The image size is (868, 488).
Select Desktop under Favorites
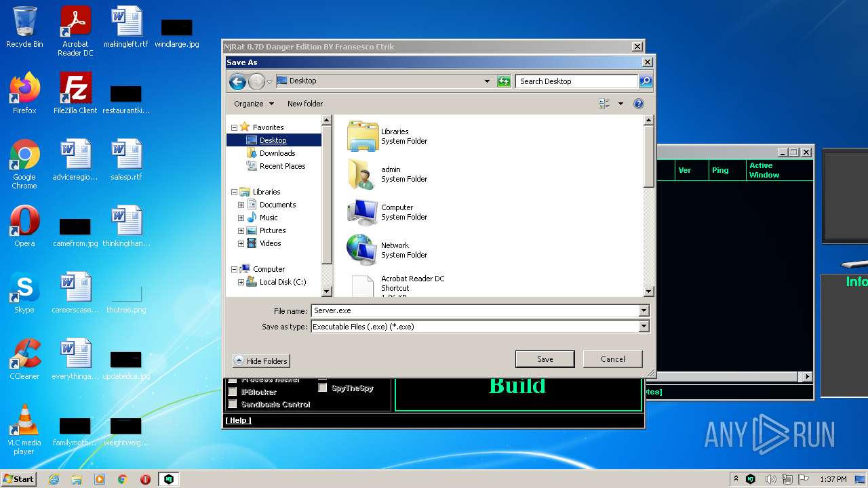click(273, 140)
